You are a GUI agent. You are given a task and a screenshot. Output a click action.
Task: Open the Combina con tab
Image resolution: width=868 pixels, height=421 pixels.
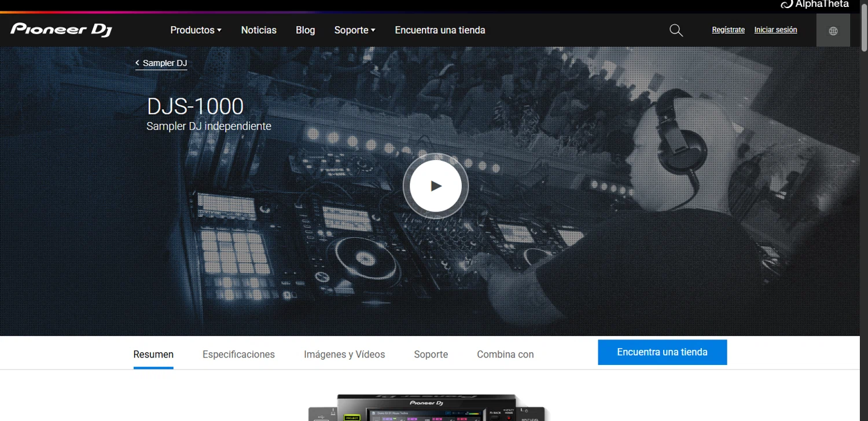505,354
